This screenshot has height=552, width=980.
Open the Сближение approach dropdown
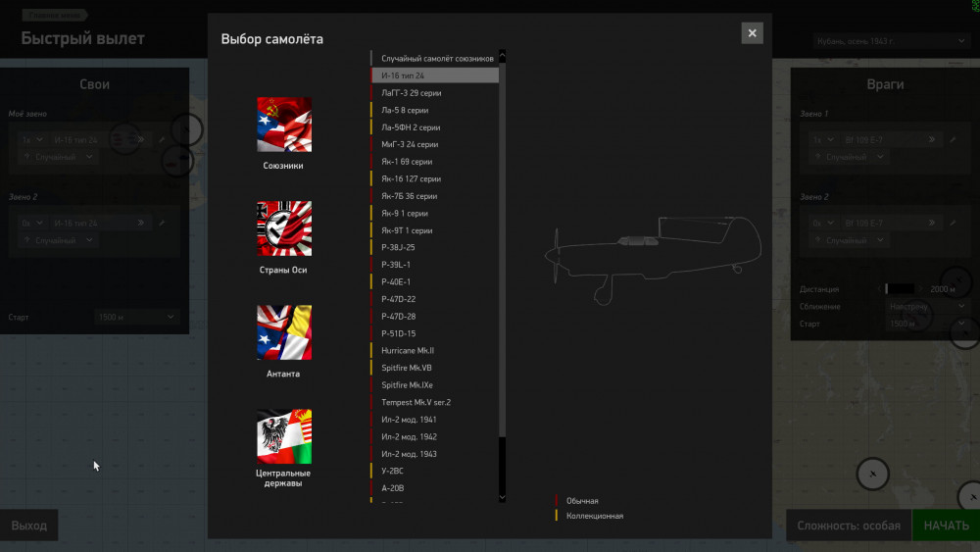click(x=927, y=306)
